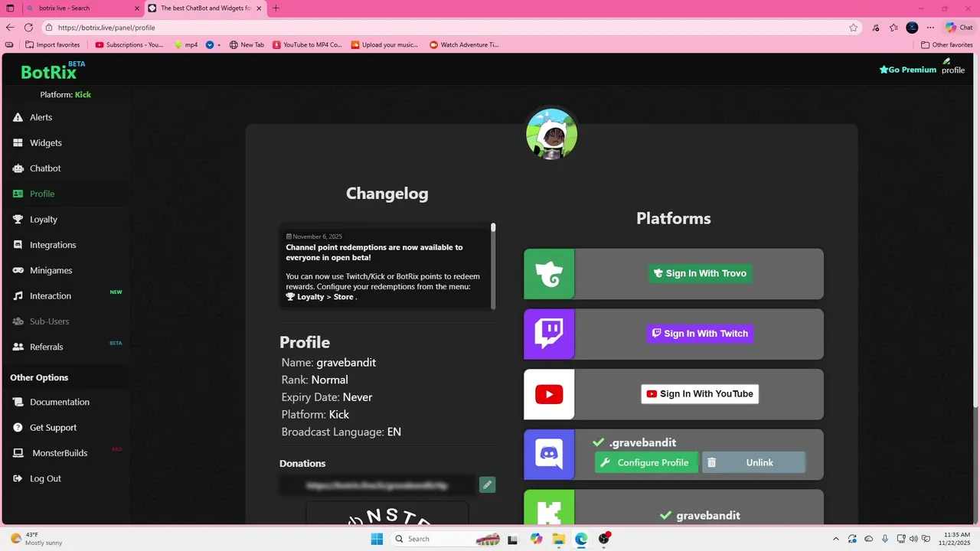Click the Minigames gamepad icon

18,270
